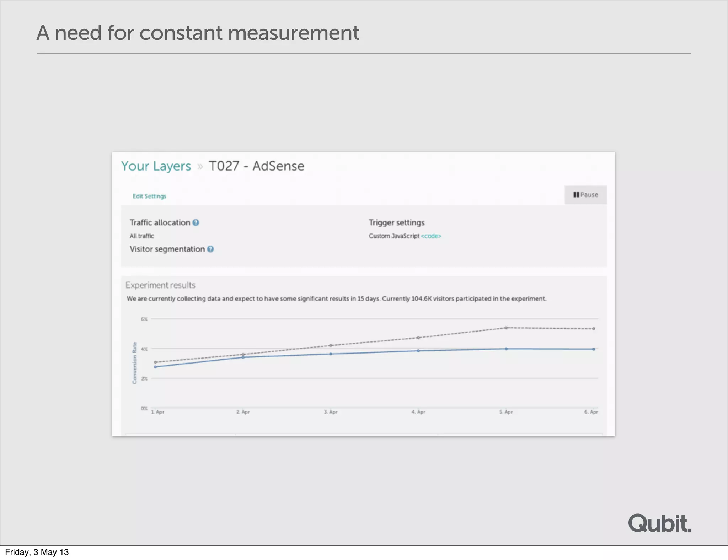The height and width of the screenshot is (560, 728).
Task: Select the '6. Apr' axis label
Action: (591, 412)
